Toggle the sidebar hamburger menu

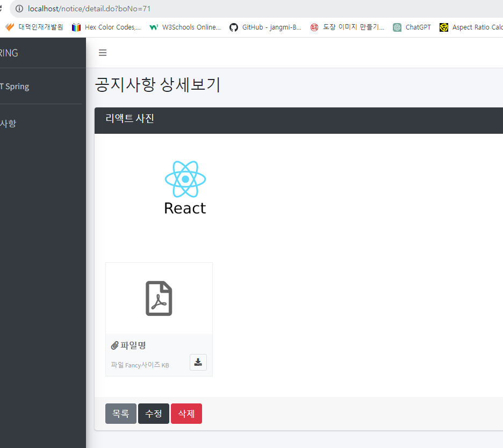[x=102, y=53]
